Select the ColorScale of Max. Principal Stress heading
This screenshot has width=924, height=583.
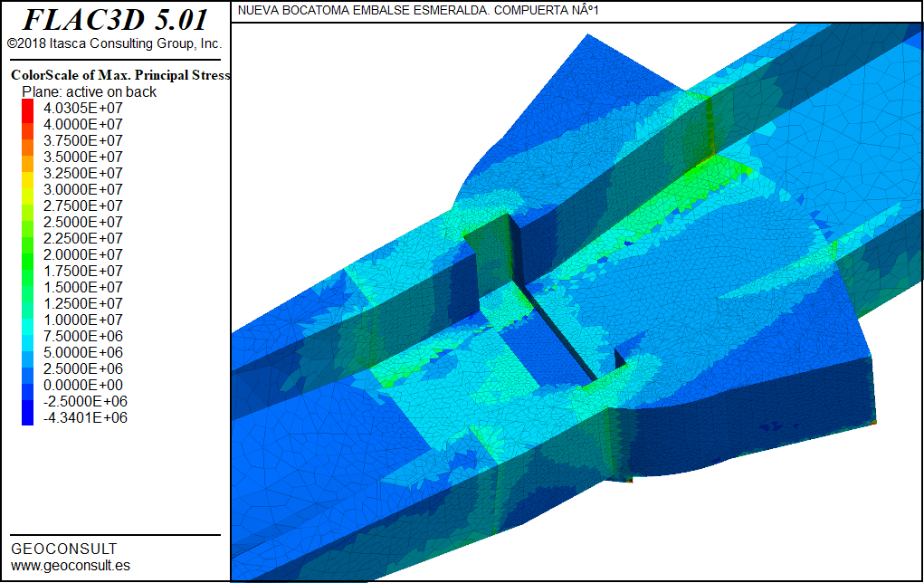(x=120, y=75)
